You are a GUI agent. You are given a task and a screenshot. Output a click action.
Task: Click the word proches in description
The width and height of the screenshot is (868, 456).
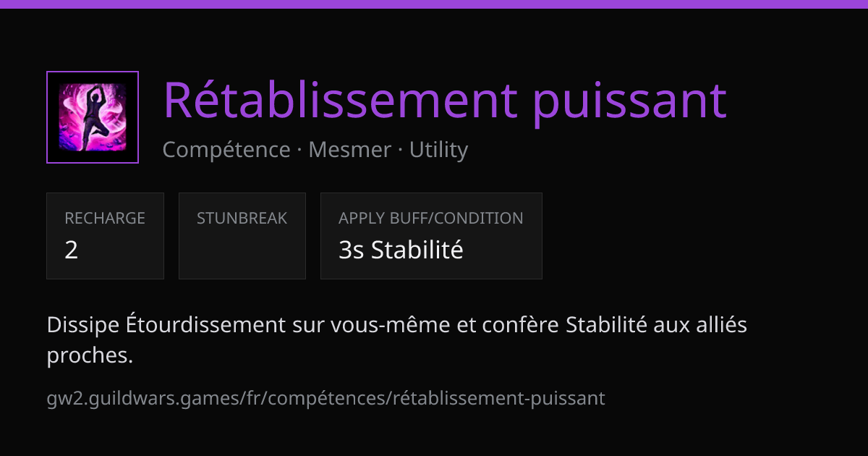coord(90,355)
